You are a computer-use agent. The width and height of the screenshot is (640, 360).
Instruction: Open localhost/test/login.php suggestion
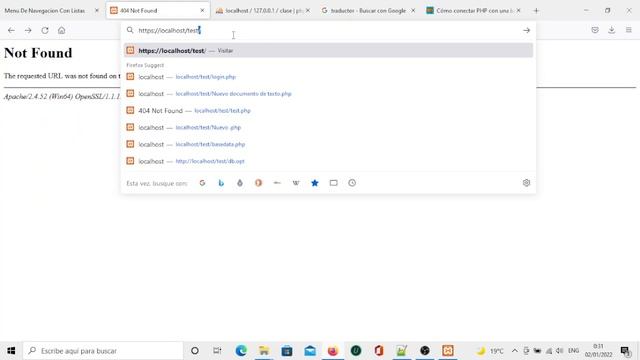click(329, 77)
